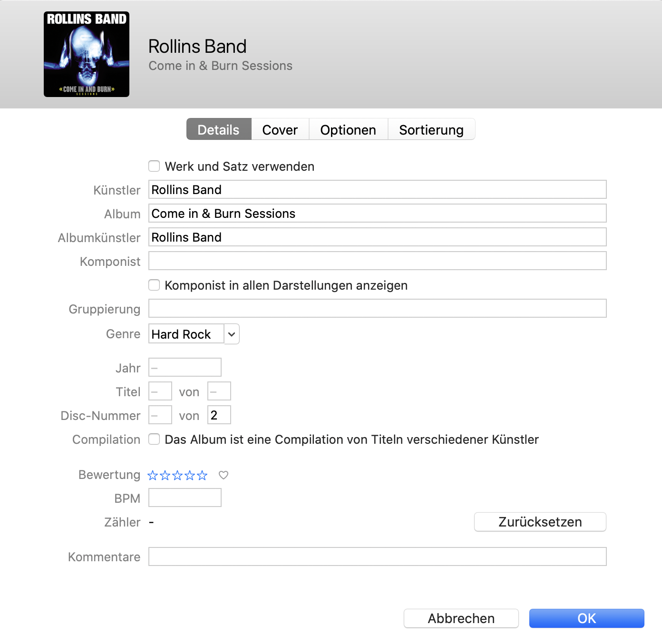Image resolution: width=662 pixels, height=644 pixels.
Task: Switch to the Optionen tab
Action: click(x=348, y=129)
